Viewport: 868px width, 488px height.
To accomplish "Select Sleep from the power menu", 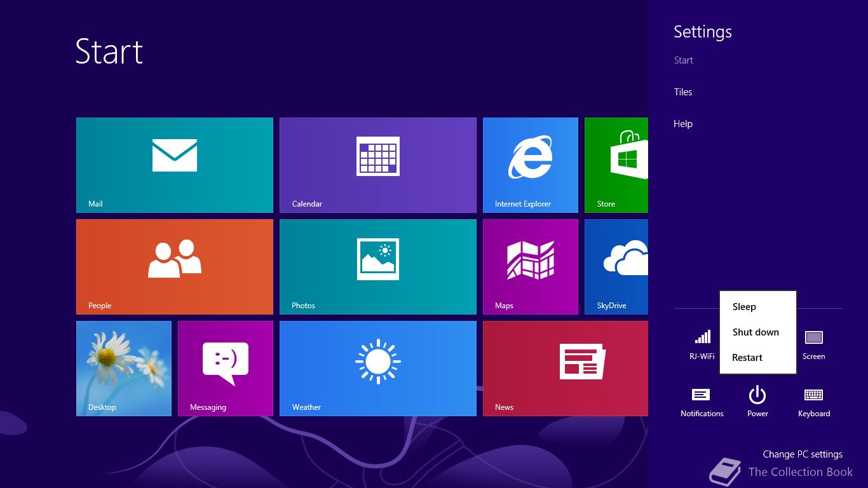I will click(758, 307).
